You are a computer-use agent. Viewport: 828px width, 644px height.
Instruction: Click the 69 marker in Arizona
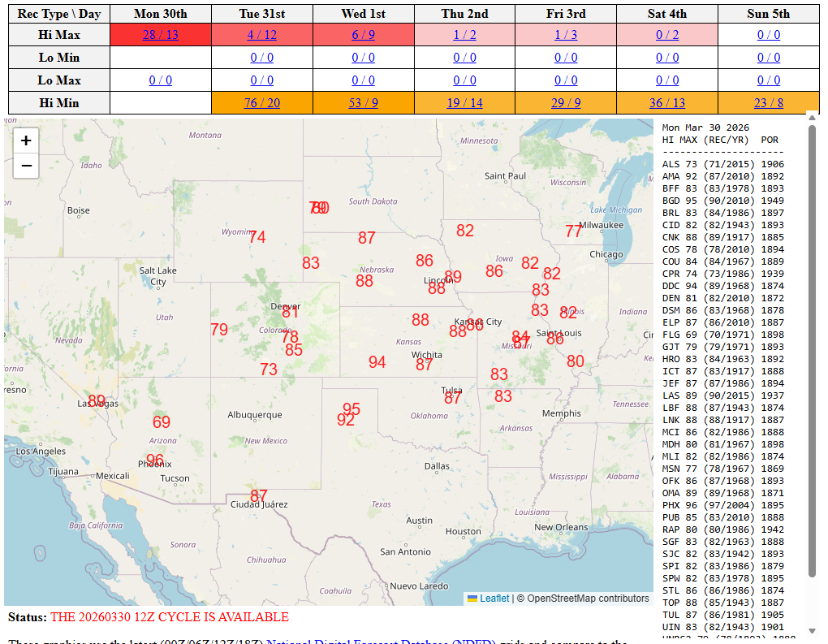pyautogui.click(x=162, y=422)
